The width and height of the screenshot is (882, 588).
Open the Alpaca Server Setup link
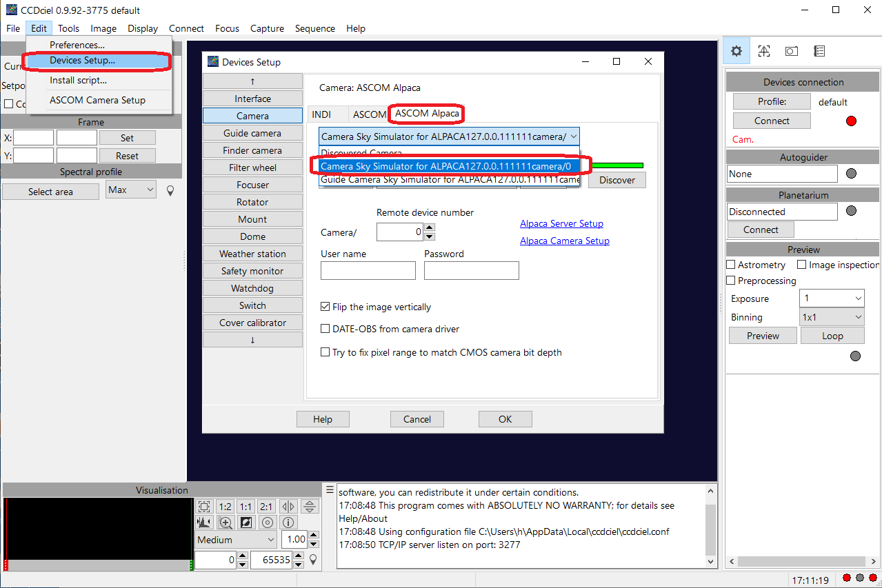[x=561, y=223]
